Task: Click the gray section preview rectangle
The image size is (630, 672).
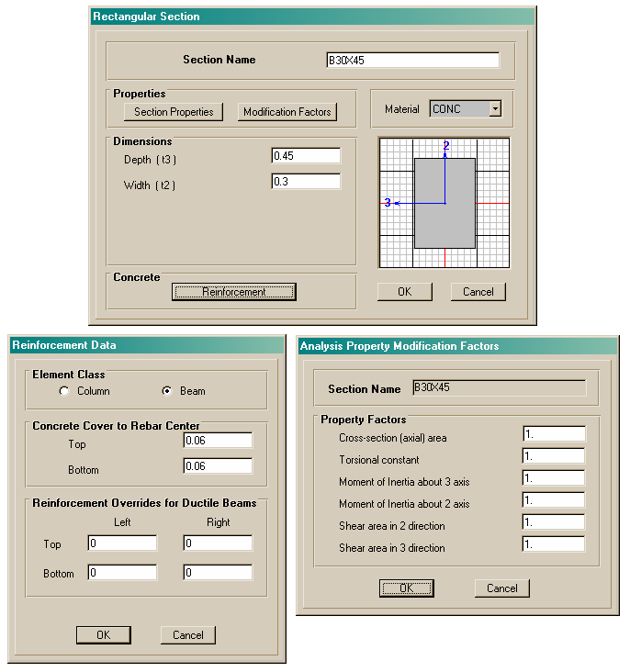Action: click(x=444, y=203)
